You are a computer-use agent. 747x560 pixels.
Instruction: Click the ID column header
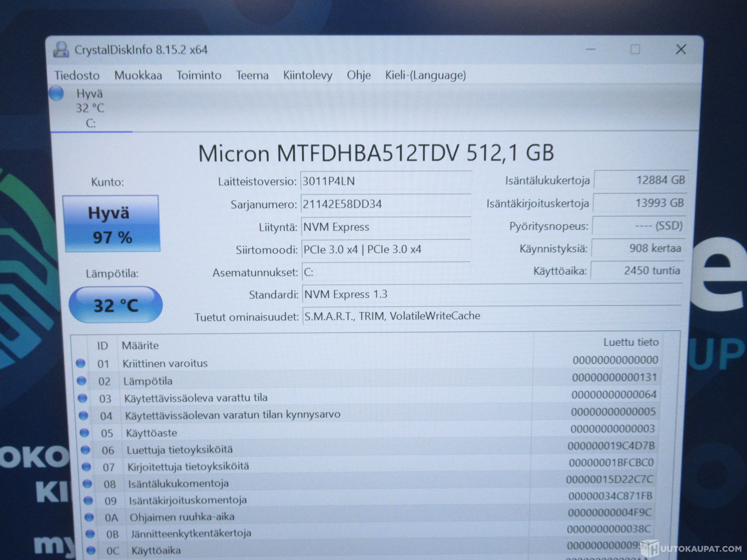(102, 346)
